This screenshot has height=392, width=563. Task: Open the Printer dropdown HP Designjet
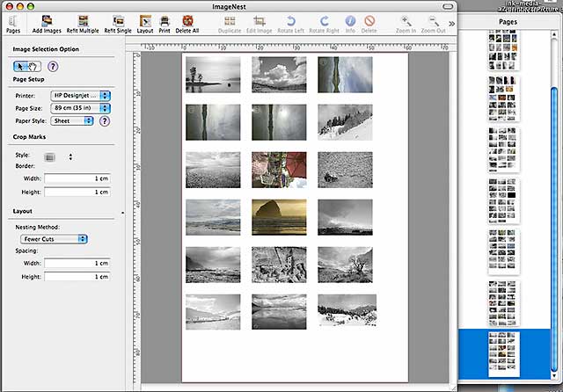coord(81,96)
